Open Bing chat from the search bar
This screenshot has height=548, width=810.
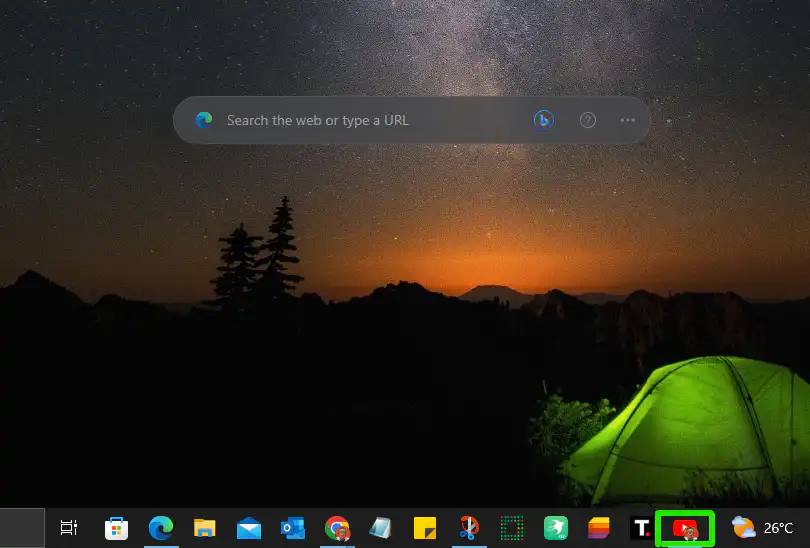pyautogui.click(x=543, y=120)
